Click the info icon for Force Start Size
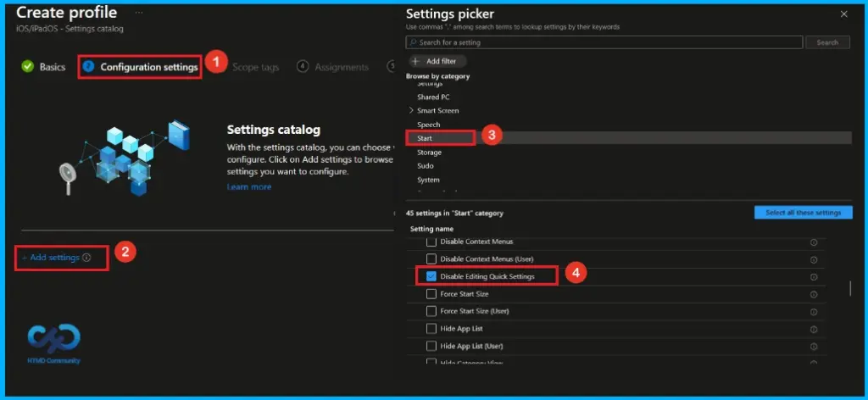 point(813,294)
